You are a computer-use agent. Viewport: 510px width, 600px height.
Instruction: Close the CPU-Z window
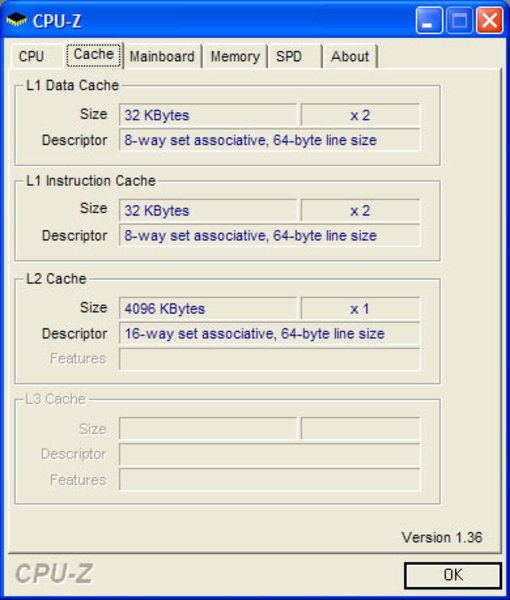click(x=489, y=21)
